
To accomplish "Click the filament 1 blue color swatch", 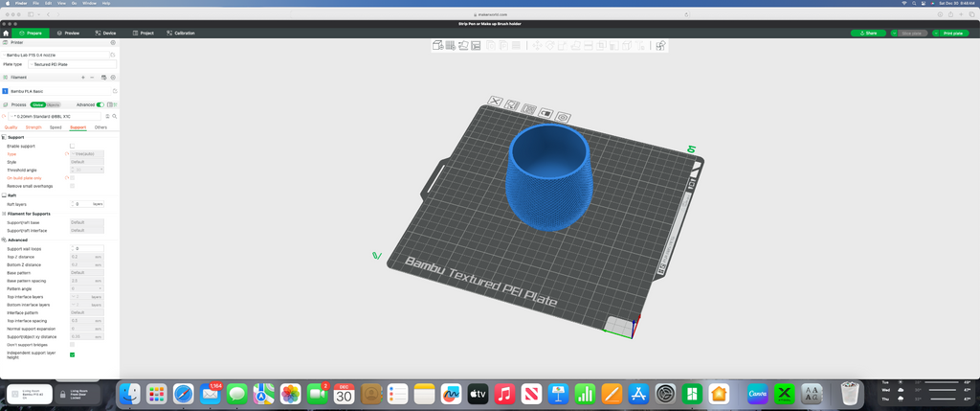I will tap(5, 91).
